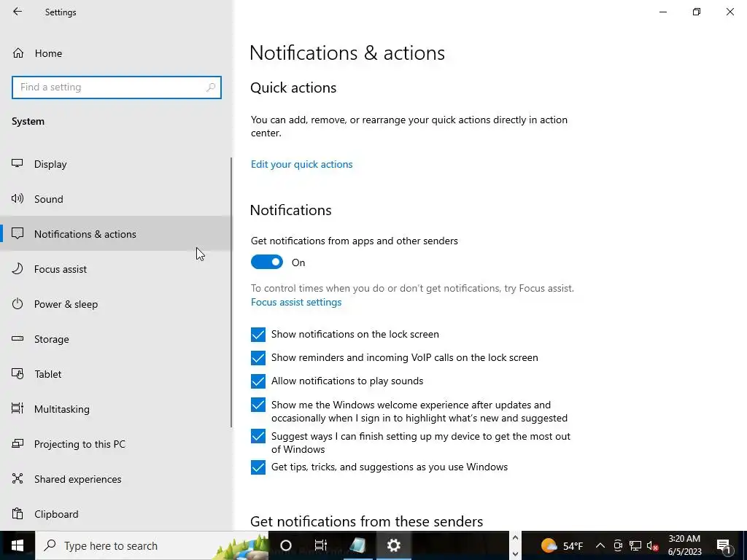Click the Power & sleep power icon
Image resolution: width=747 pixels, height=560 pixels.
[18, 303]
